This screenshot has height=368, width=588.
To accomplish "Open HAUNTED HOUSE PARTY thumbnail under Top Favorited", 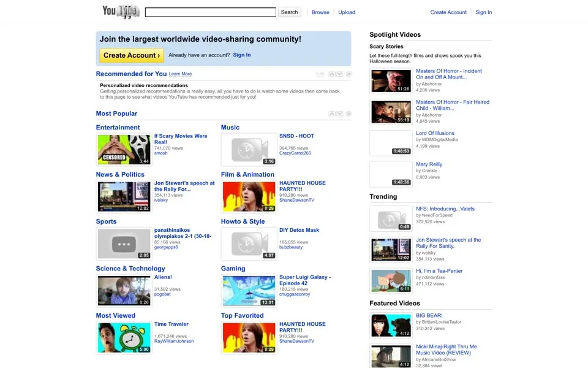I will 249,337.
